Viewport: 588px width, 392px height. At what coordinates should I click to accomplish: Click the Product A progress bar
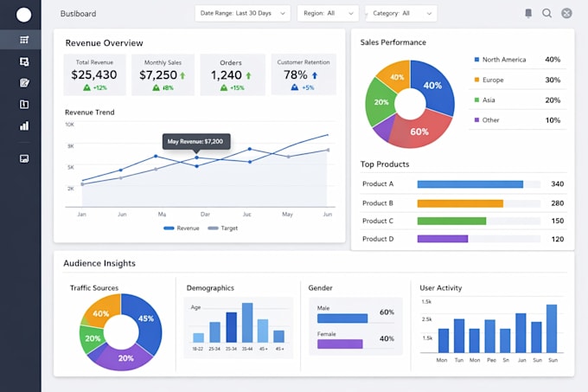point(470,184)
